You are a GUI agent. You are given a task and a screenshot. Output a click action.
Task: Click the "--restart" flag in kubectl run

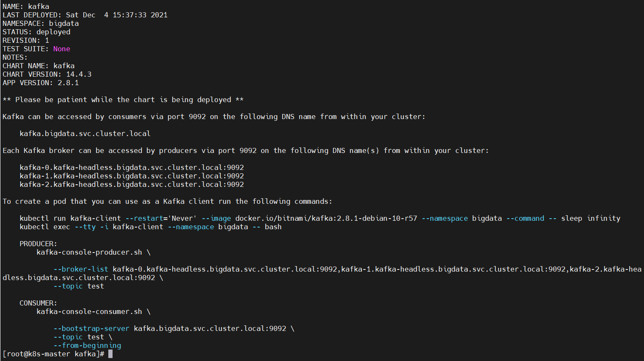[x=144, y=218]
